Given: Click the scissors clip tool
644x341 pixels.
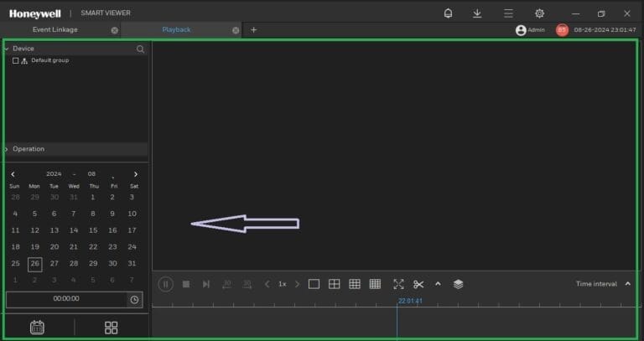Looking at the screenshot, I should click(x=418, y=284).
